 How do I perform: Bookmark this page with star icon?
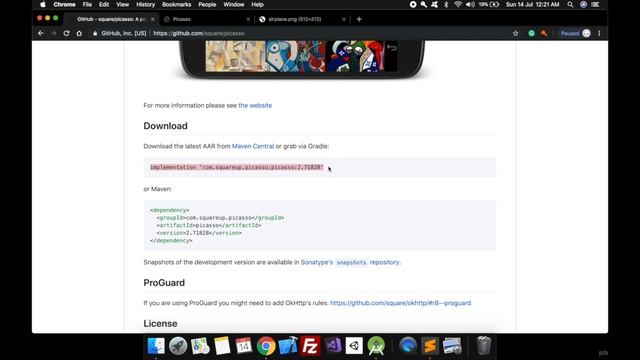click(x=516, y=33)
